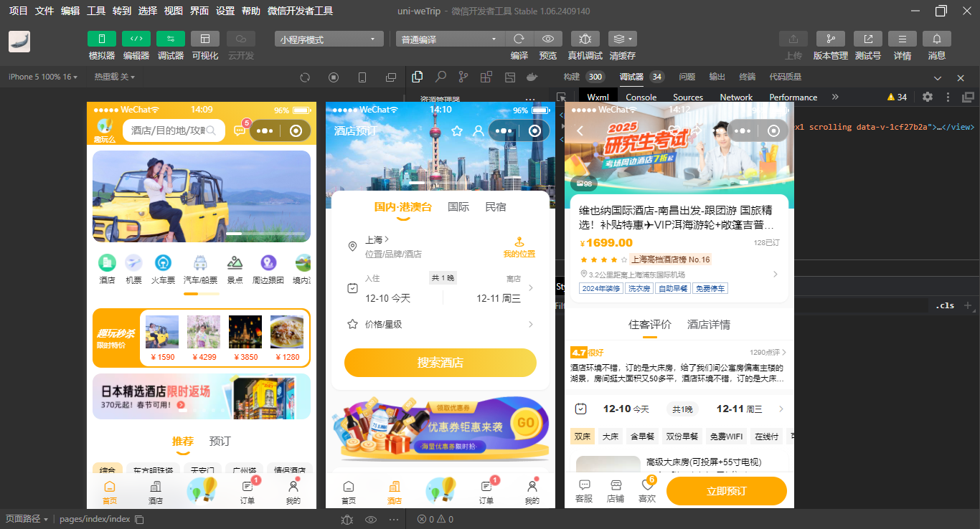Screen dimensions: 980x529
Task: Switch to the Sources tab
Action: coord(688,97)
